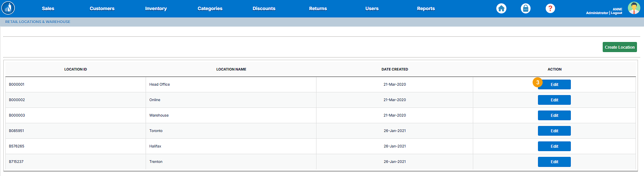Open the Inventory menu
644x176 pixels.
(156, 8)
